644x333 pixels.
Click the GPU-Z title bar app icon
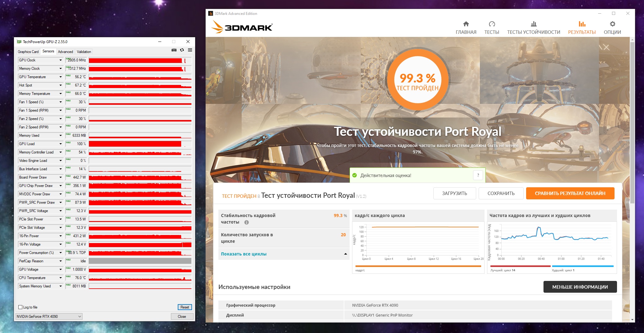[19, 42]
